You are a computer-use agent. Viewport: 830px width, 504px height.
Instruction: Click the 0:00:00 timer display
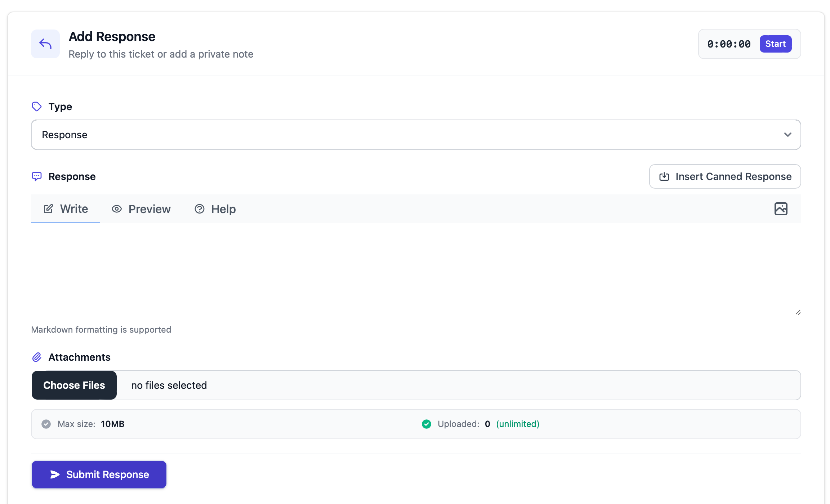729,44
